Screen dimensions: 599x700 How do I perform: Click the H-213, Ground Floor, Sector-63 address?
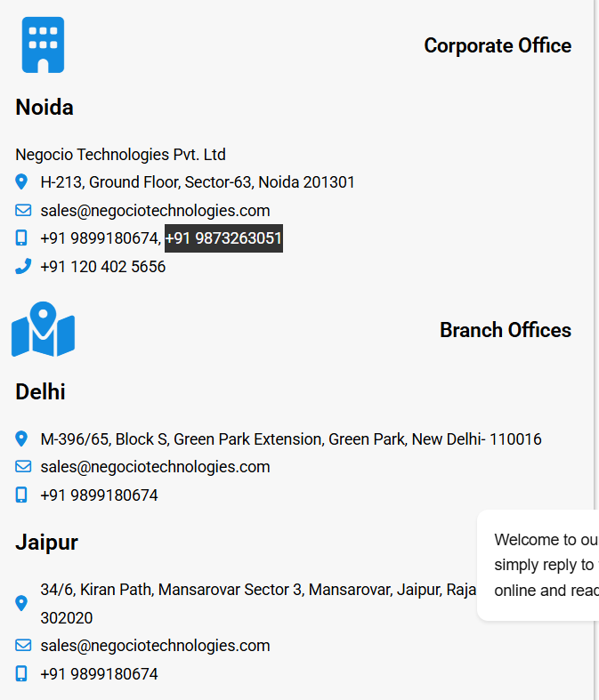[198, 182]
